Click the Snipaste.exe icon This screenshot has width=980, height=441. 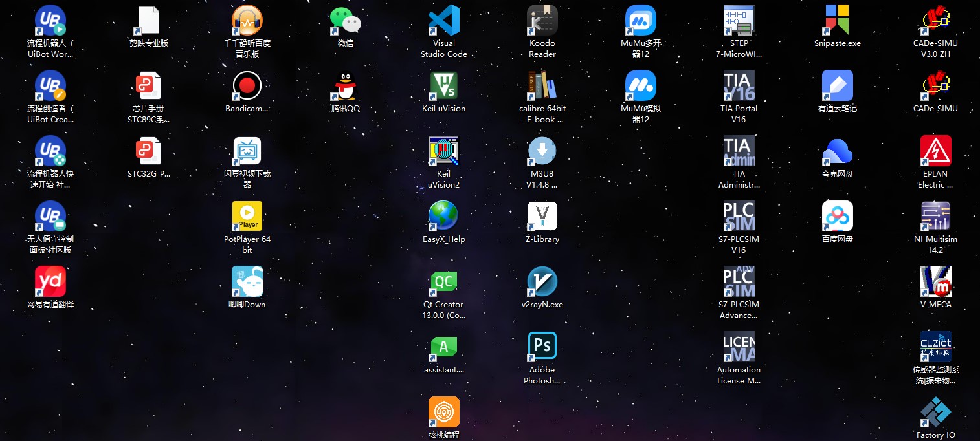838,21
